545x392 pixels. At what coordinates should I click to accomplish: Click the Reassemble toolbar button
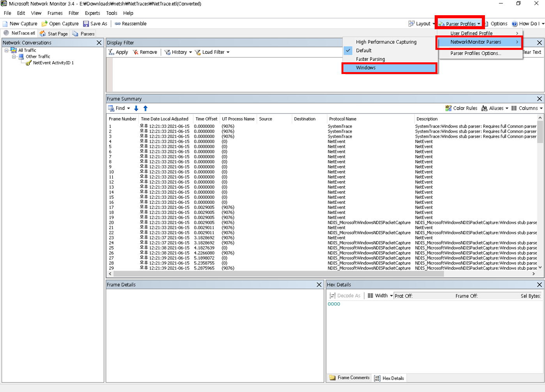point(131,24)
